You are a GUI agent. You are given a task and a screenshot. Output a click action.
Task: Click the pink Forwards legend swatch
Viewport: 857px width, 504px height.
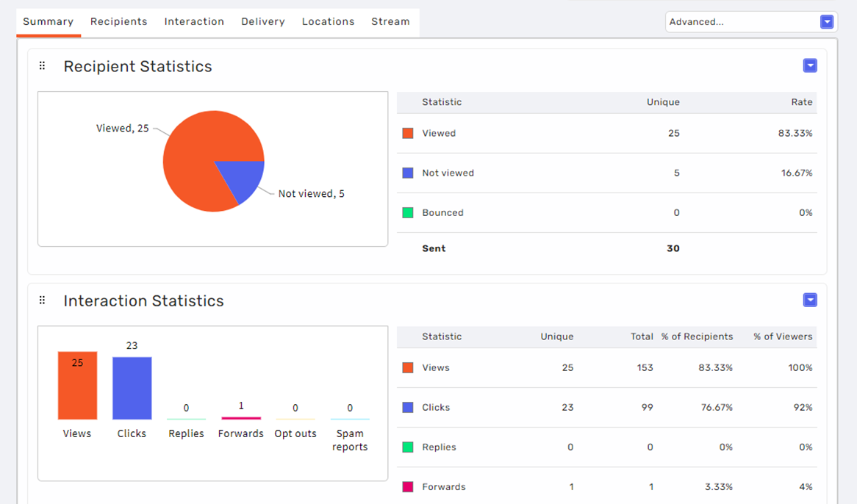[x=408, y=487]
